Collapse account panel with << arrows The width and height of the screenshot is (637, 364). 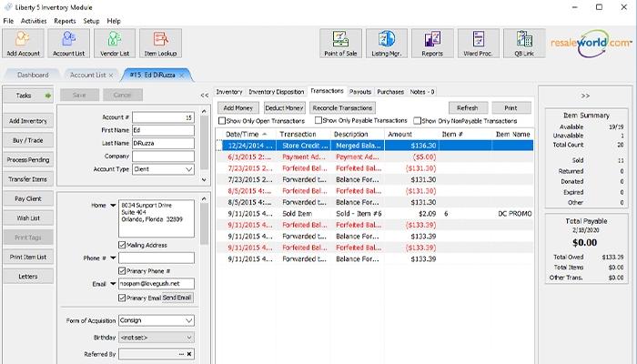pyautogui.click(x=205, y=95)
